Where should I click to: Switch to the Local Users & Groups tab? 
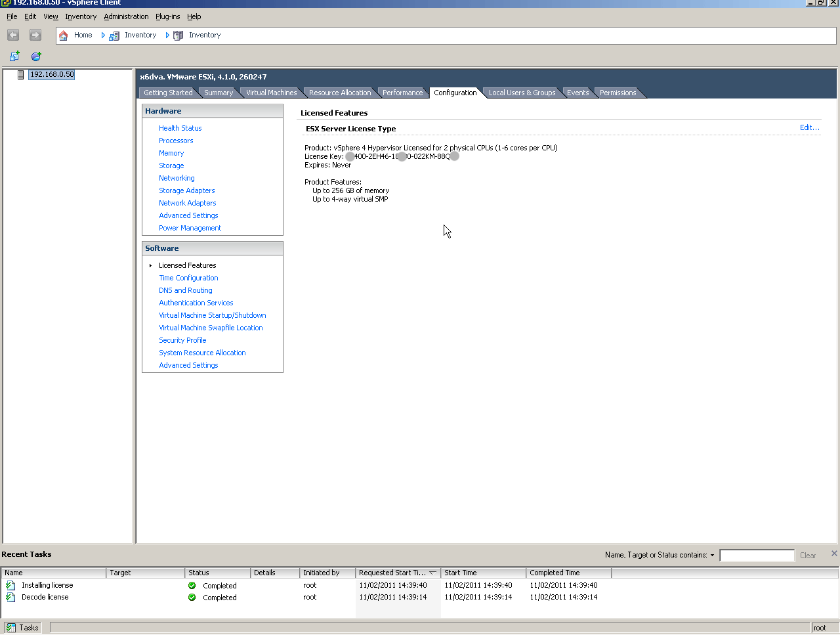[522, 93]
